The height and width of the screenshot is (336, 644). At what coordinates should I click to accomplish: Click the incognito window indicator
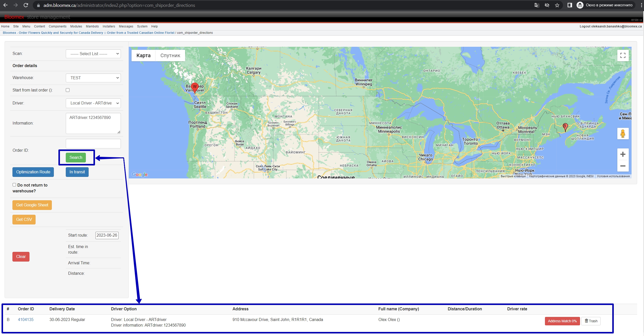tap(605, 5)
